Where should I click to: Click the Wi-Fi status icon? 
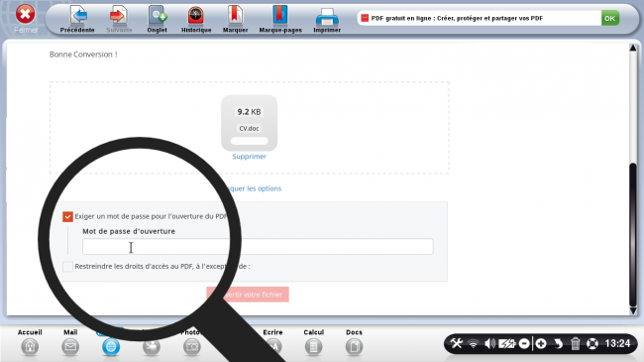click(474, 343)
